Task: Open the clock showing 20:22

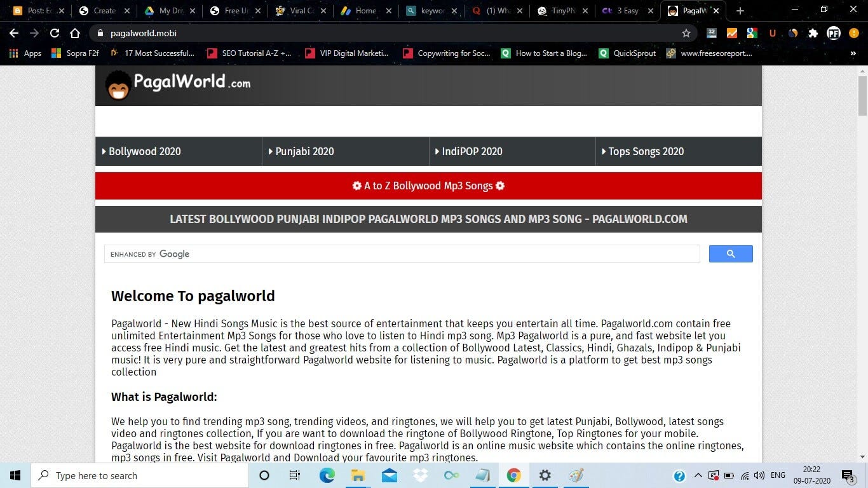Action: pos(811,475)
